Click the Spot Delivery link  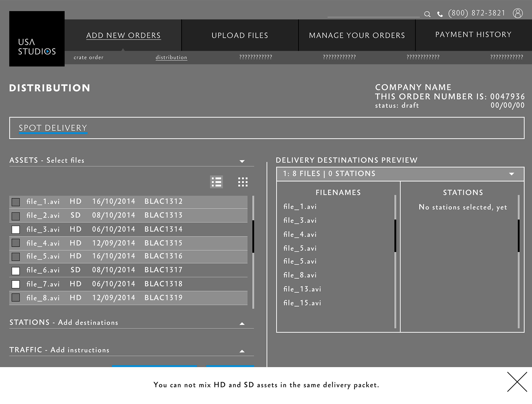pos(53,128)
